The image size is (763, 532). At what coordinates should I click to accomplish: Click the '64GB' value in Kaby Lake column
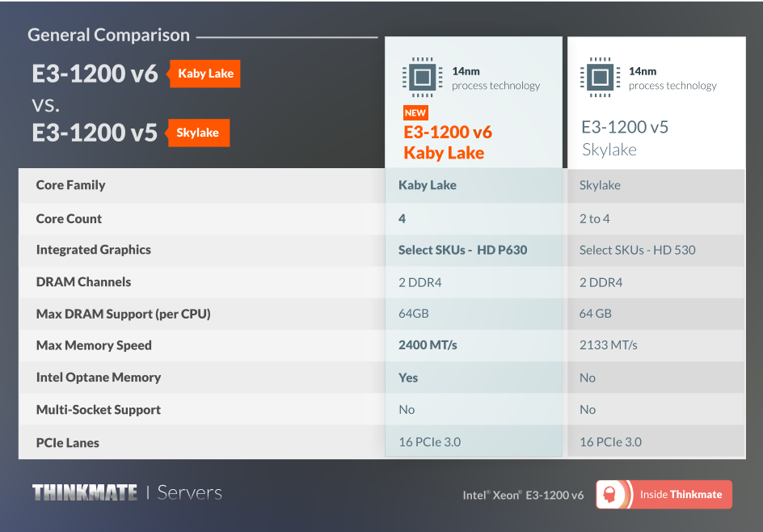point(414,314)
